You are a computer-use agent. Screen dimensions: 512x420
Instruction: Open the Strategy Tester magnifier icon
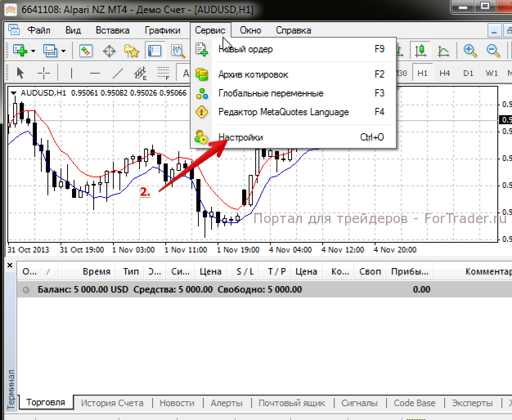[x=178, y=51]
